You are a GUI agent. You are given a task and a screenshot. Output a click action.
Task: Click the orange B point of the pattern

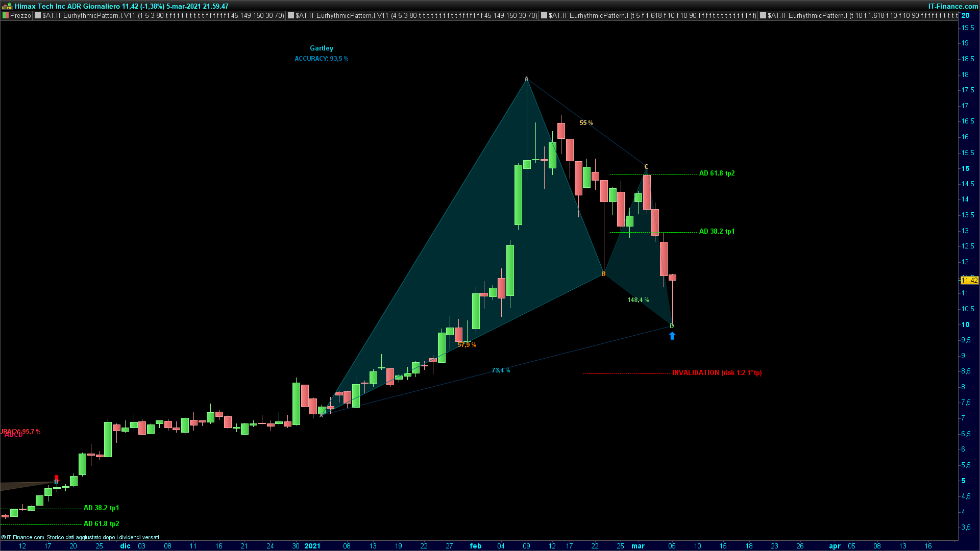tap(603, 274)
